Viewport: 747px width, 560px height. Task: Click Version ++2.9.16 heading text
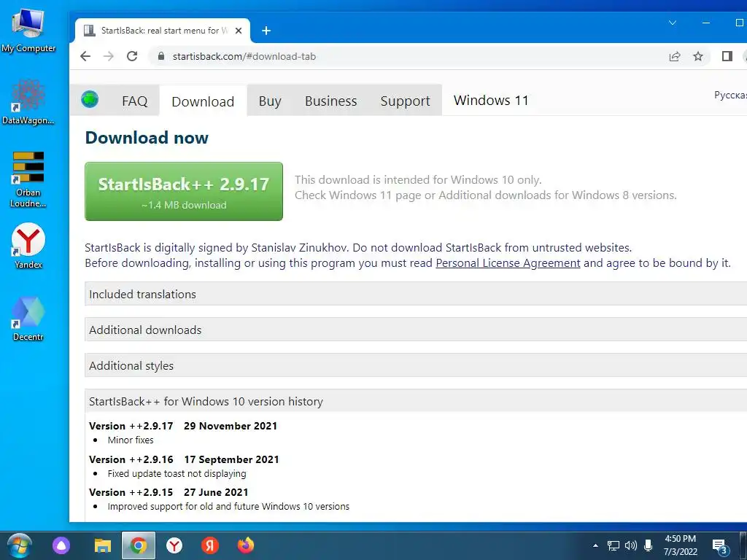131,459
